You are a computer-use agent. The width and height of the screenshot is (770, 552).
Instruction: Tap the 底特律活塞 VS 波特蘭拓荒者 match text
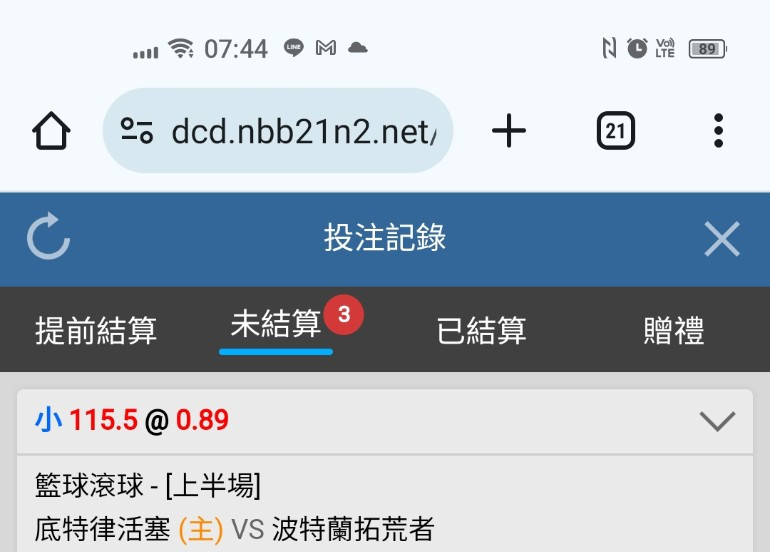[x=234, y=529]
